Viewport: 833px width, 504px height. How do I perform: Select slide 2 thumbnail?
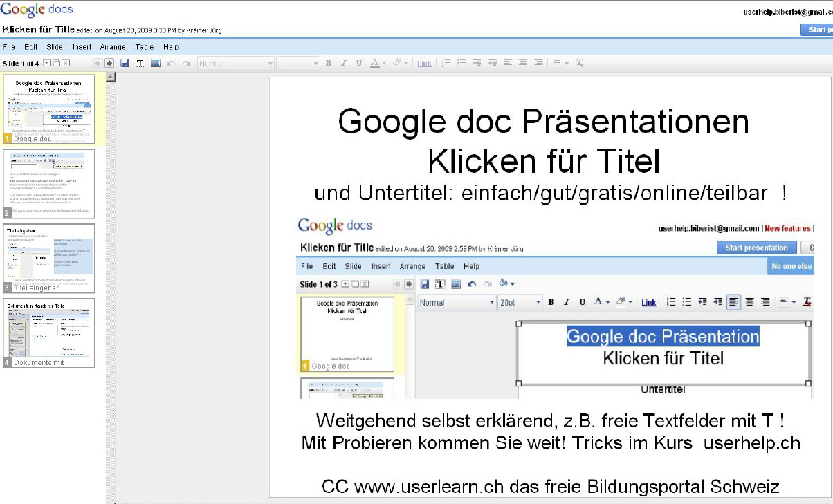[x=49, y=184]
